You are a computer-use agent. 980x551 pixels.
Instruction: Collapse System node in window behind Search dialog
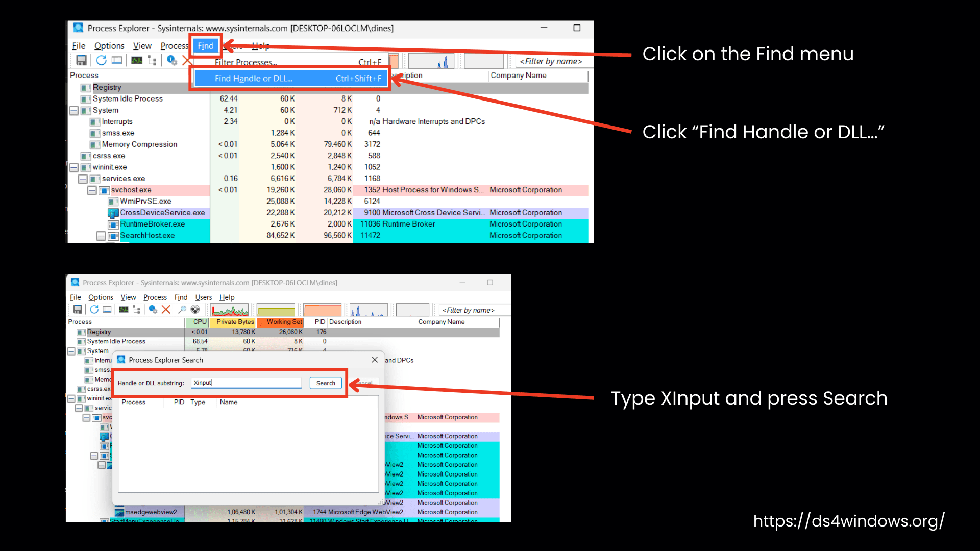point(71,352)
